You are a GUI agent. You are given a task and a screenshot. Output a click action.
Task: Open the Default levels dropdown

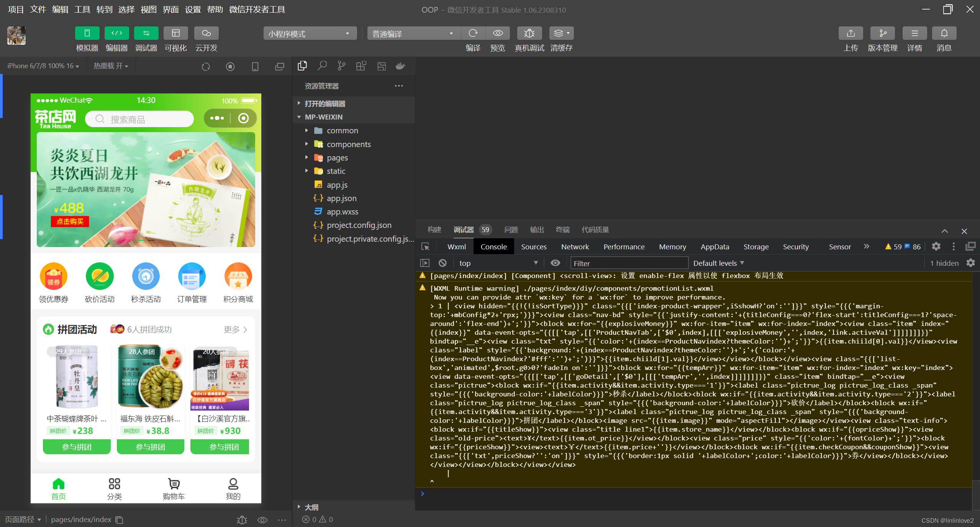[719, 263]
